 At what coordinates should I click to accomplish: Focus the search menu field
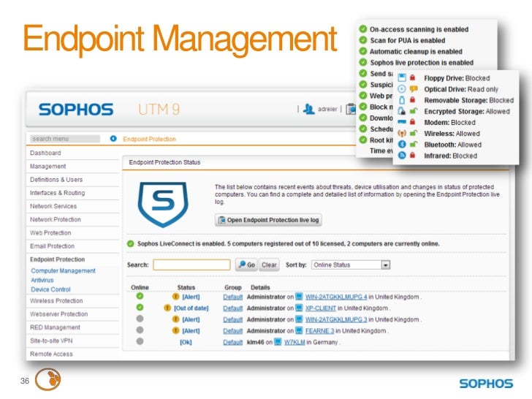pyautogui.click(x=65, y=138)
